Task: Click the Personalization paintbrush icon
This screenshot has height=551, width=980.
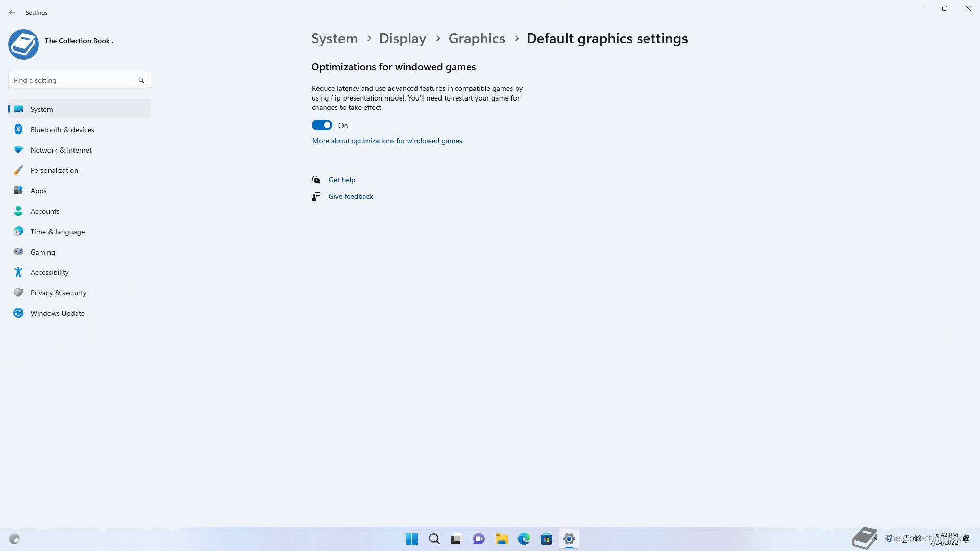Action: point(18,170)
